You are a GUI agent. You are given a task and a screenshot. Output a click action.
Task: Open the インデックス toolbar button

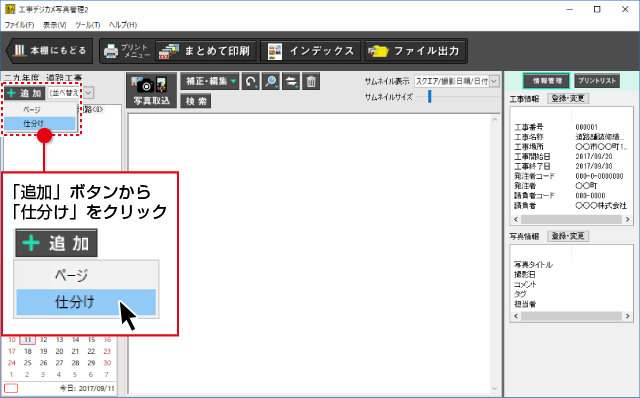pos(311,51)
